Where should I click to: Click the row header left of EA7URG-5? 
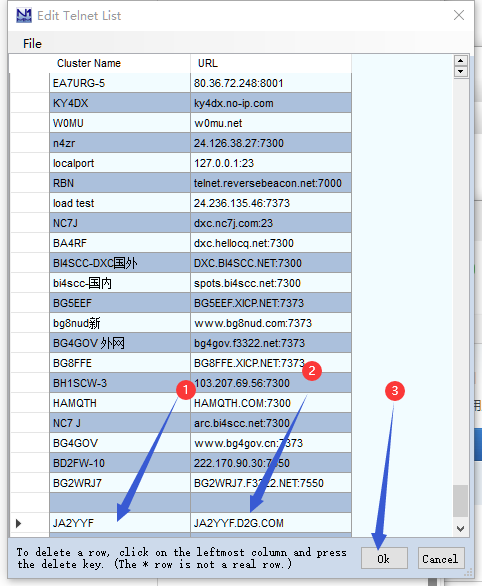[x=30, y=83]
